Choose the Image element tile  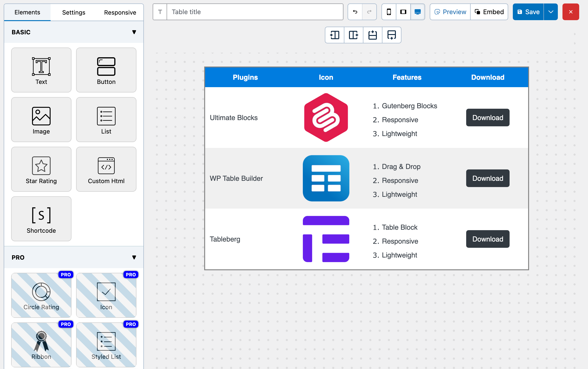point(41,120)
